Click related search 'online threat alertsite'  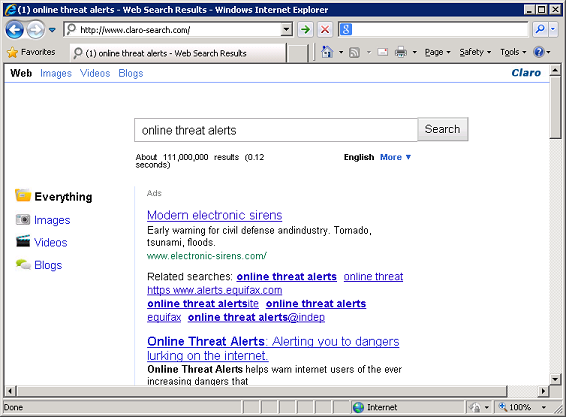(x=203, y=304)
